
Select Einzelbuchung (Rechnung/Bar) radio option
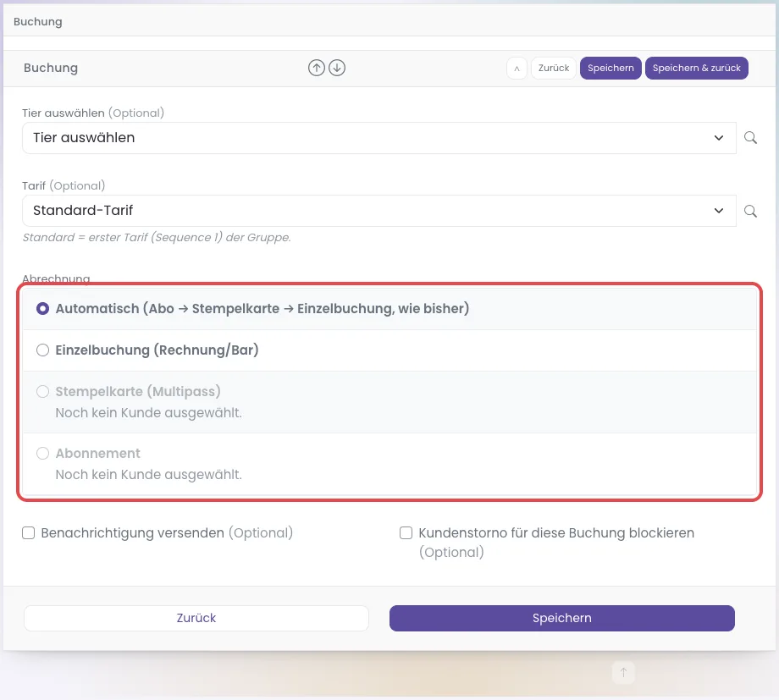click(x=42, y=350)
